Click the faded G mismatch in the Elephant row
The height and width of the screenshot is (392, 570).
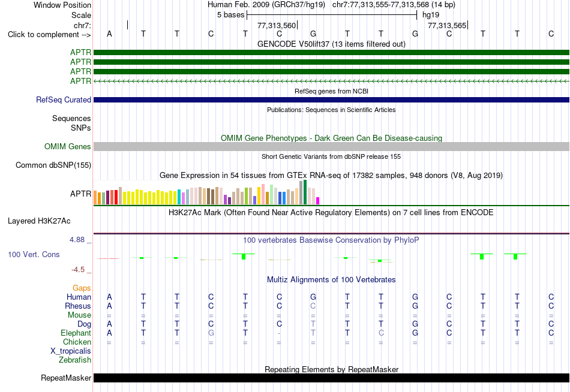coord(211,333)
